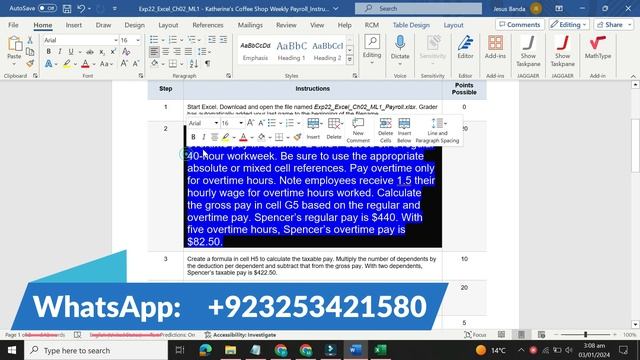Apply the Heading 2 style
The width and height of the screenshot is (640, 360).
tap(327, 51)
